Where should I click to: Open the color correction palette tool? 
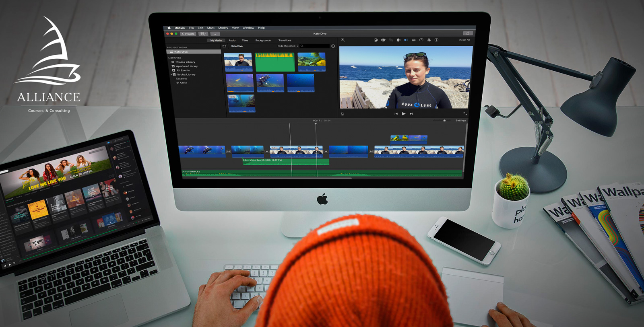click(383, 40)
